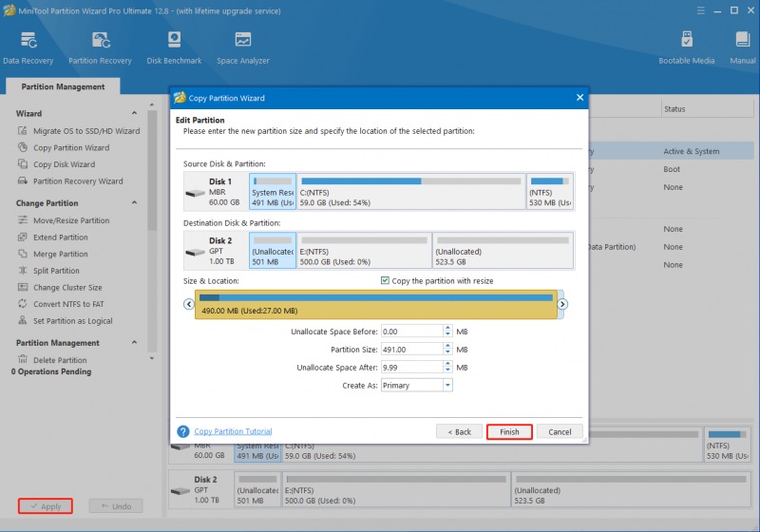Viewport: 760px width, 532px height.
Task: Open Data Recovery tool icon
Action: [28, 40]
